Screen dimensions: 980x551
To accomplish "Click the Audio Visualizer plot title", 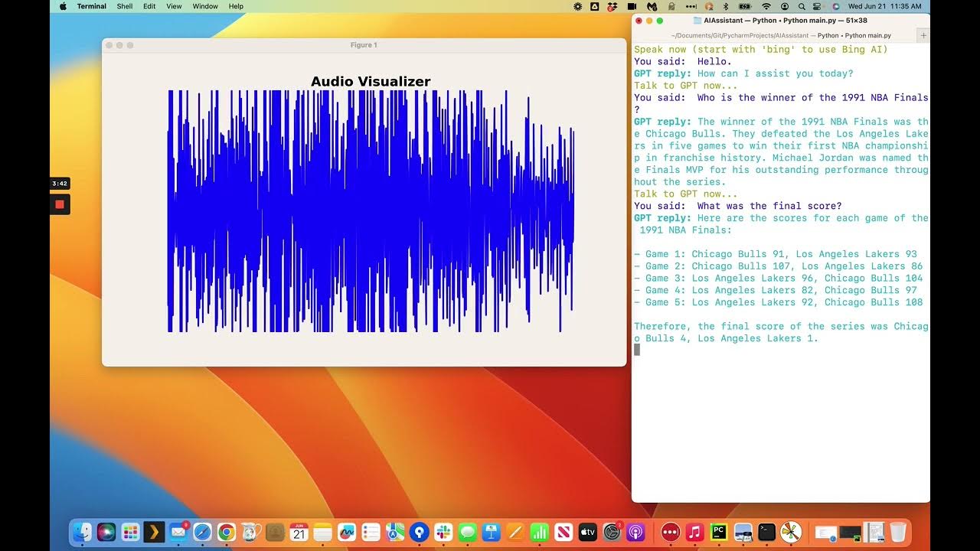I will [371, 82].
